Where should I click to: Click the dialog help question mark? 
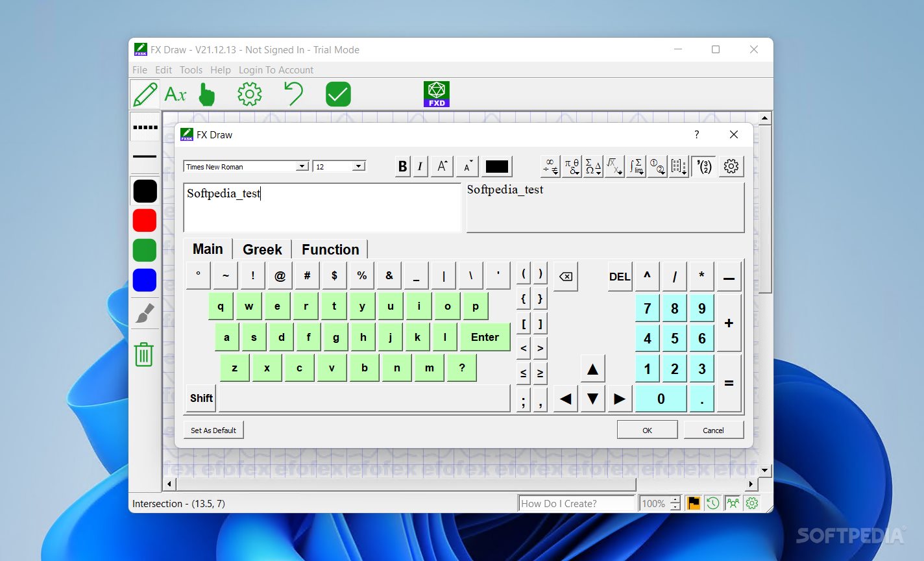[697, 134]
